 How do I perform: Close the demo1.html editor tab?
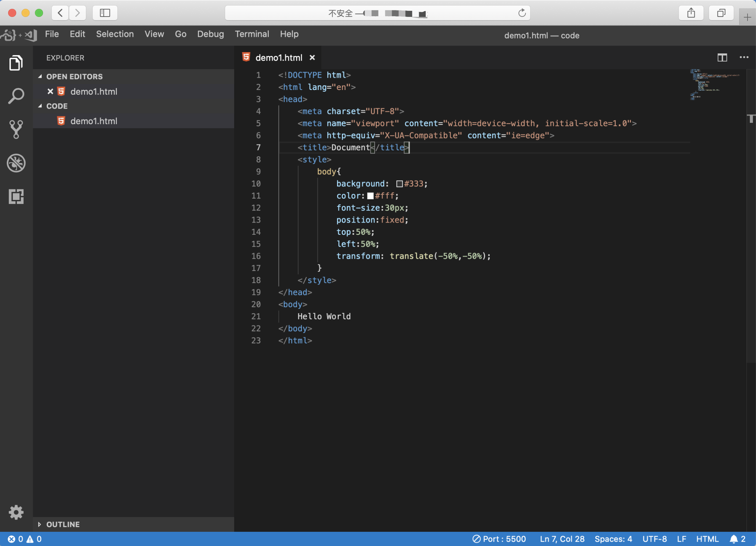tap(312, 58)
